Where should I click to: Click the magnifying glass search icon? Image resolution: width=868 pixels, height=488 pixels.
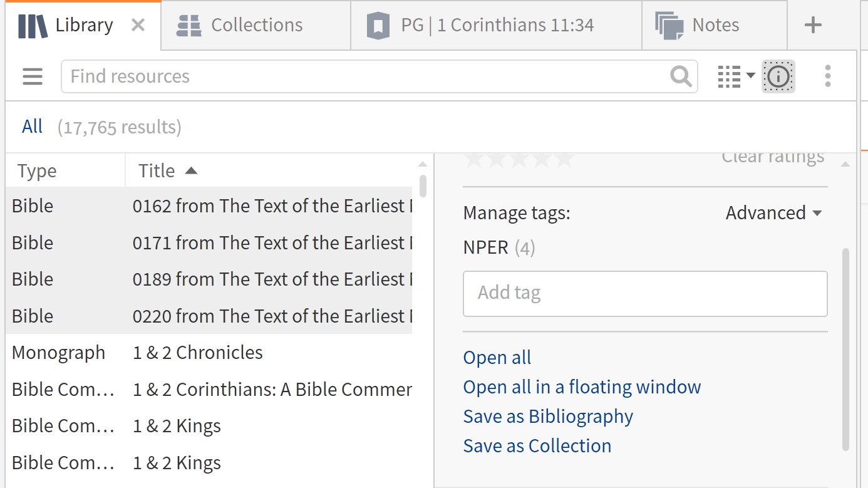681,76
